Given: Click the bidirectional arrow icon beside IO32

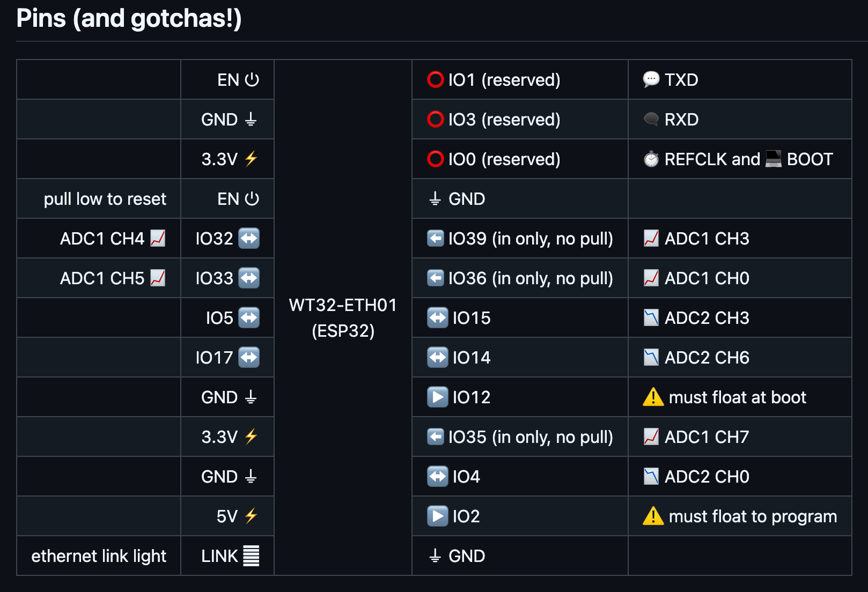Looking at the screenshot, I should point(249,239).
